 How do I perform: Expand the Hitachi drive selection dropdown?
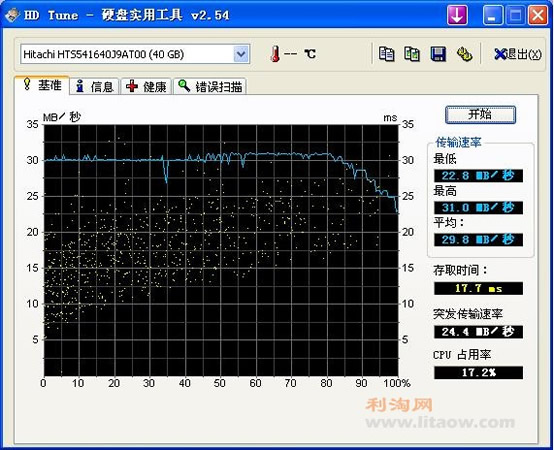point(241,54)
